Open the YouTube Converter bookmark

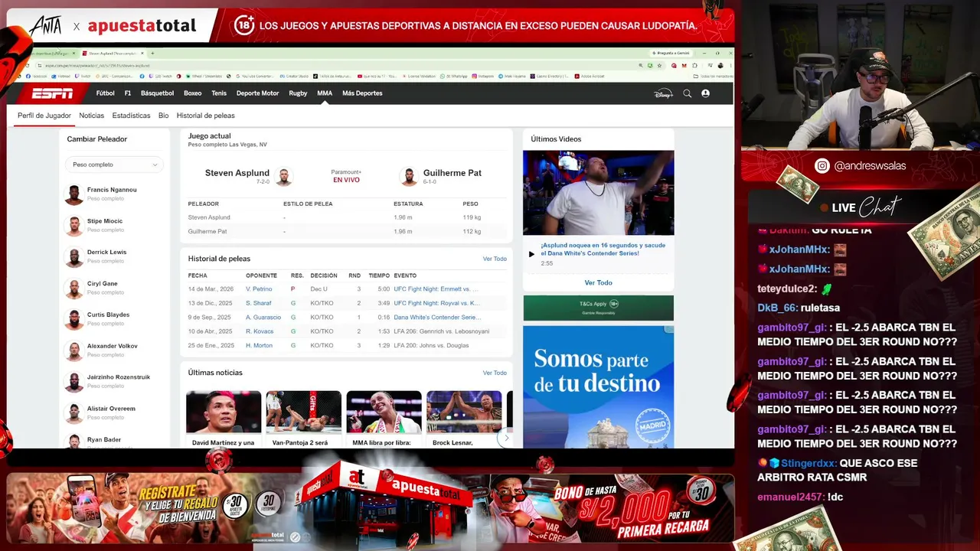pyautogui.click(x=256, y=76)
